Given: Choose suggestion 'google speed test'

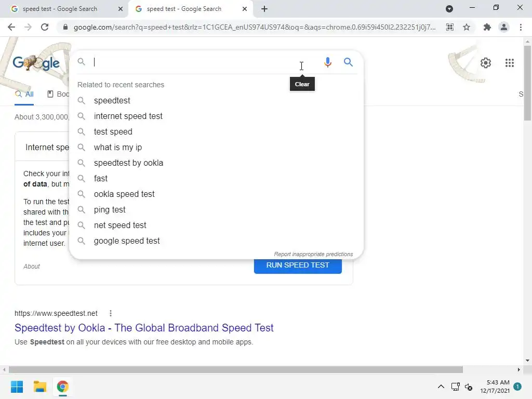Looking at the screenshot, I should pos(217,241).
